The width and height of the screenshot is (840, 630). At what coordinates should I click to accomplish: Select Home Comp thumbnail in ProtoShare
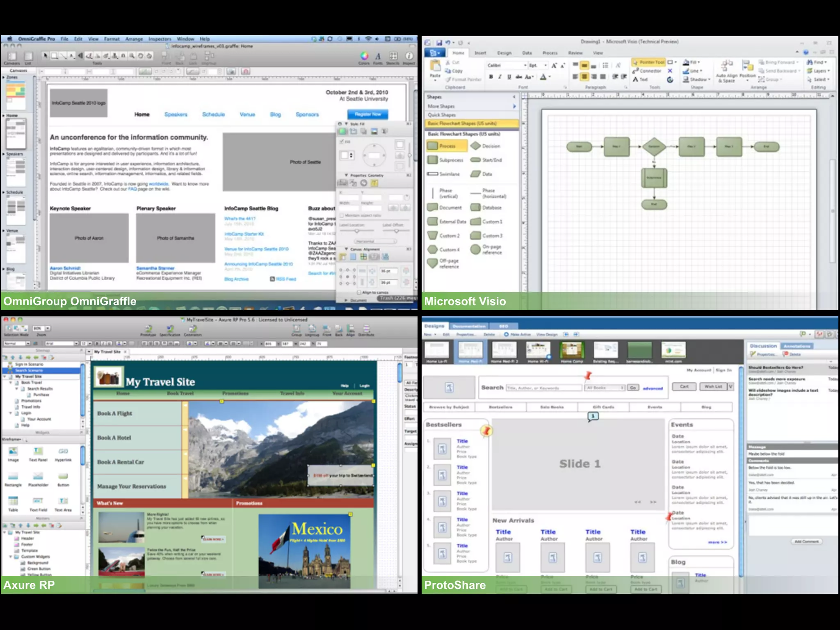572,352
